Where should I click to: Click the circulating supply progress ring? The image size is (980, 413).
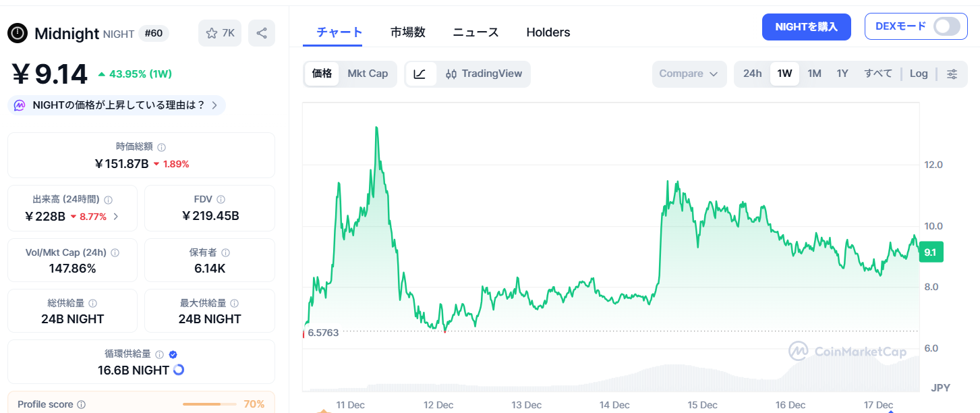tap(179, 370)
